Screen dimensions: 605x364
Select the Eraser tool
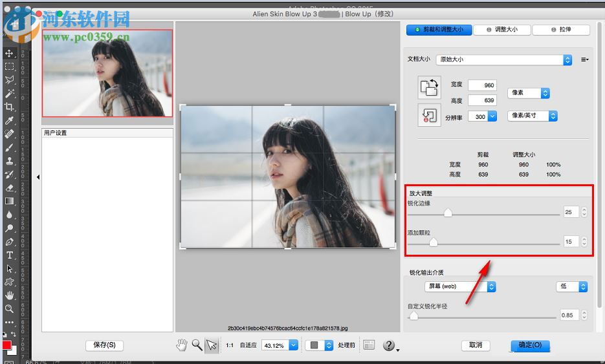[9, 187]
